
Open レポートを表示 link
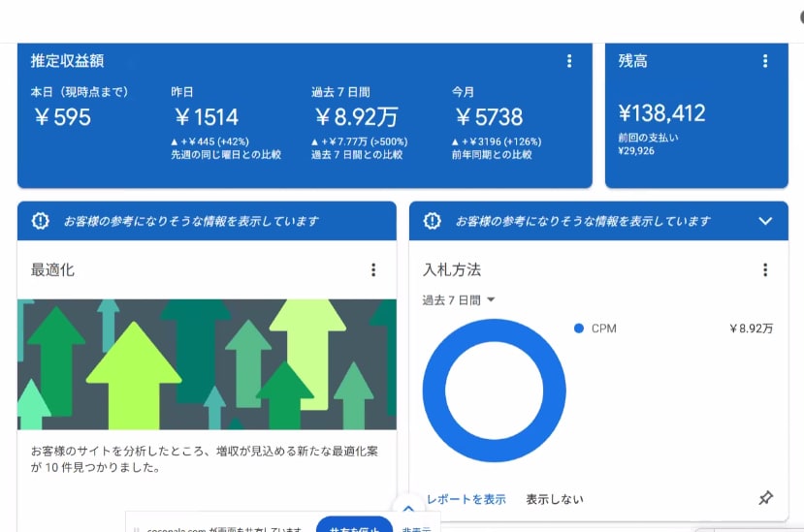466,499
